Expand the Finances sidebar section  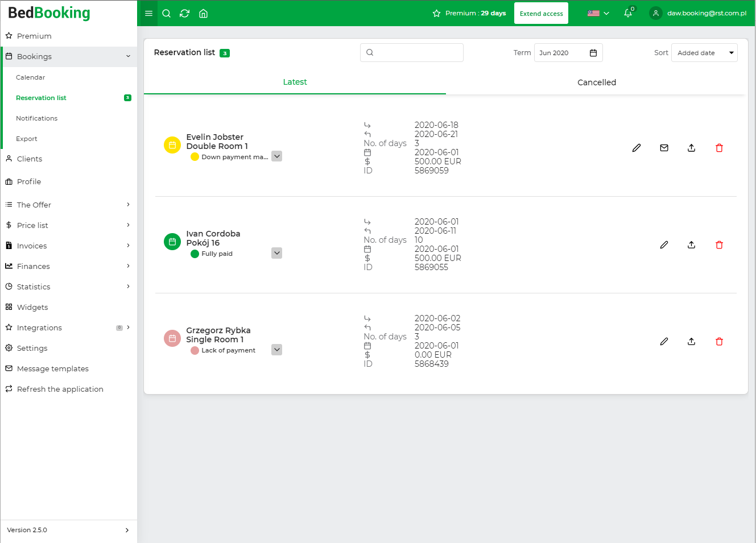(68, 266)
